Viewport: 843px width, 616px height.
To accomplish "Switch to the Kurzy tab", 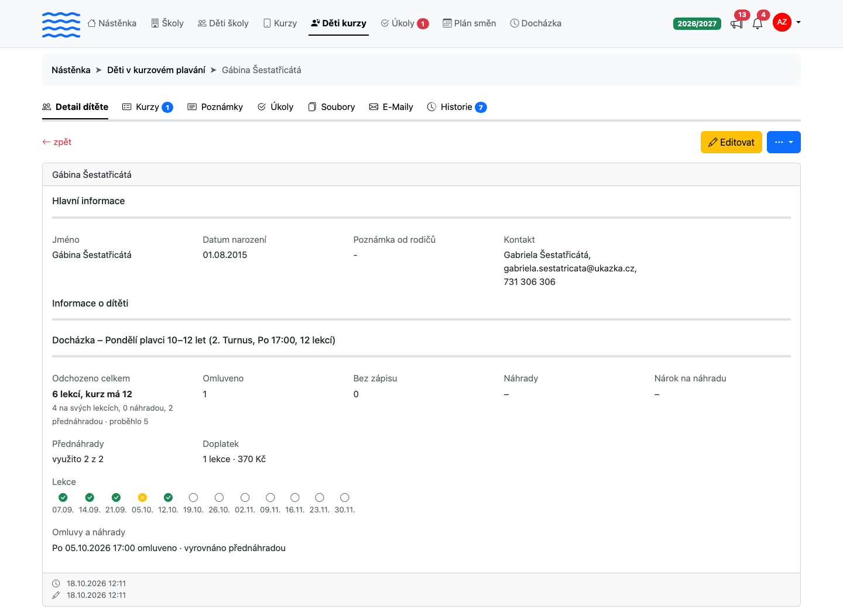I will [x=148, y=107].
